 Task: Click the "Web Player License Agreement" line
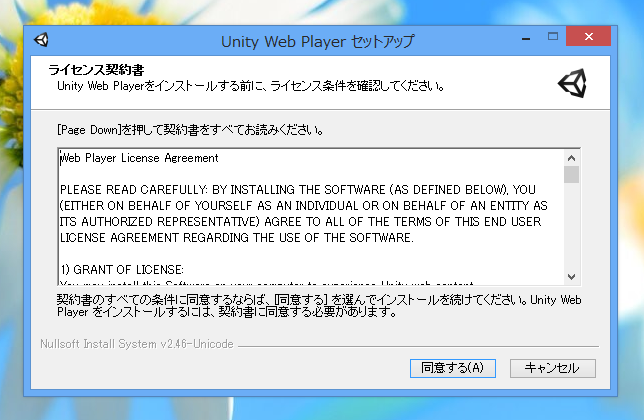coord(139,158)
